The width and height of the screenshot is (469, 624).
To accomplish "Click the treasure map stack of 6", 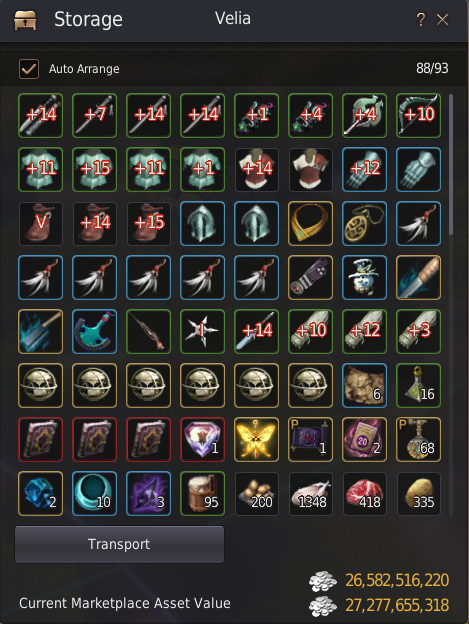I will coord(364,385).
